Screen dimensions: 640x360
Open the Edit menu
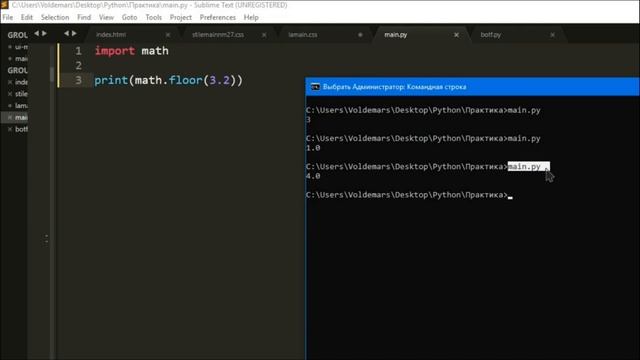pyautogui.click(x=27, y=18)
